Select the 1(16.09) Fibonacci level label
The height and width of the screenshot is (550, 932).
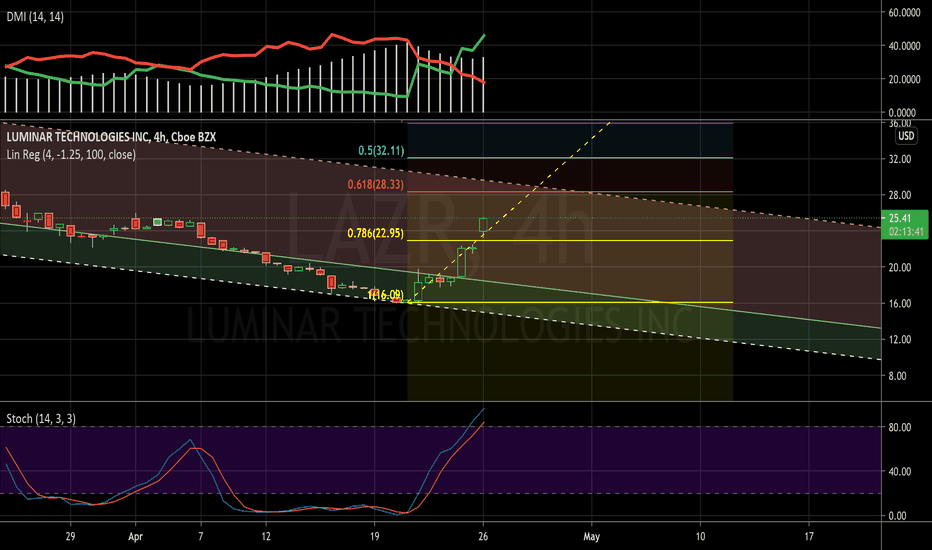tap(386, 294)
